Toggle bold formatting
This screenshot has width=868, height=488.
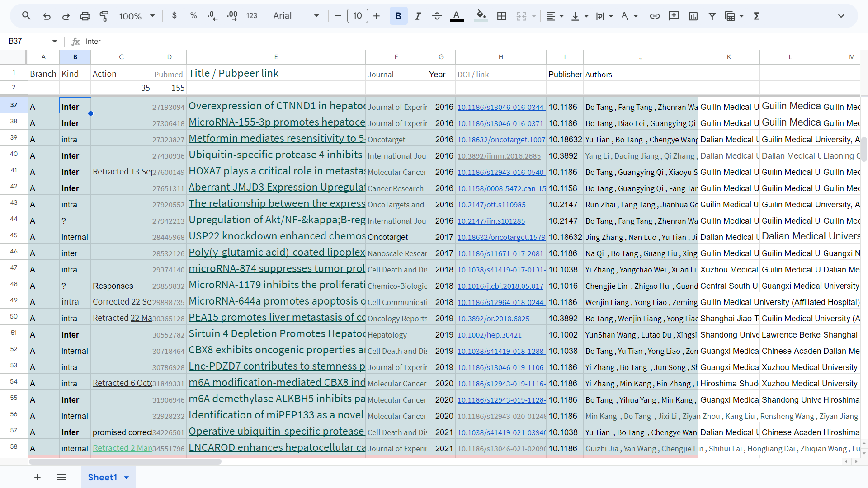tap(398, 16)
